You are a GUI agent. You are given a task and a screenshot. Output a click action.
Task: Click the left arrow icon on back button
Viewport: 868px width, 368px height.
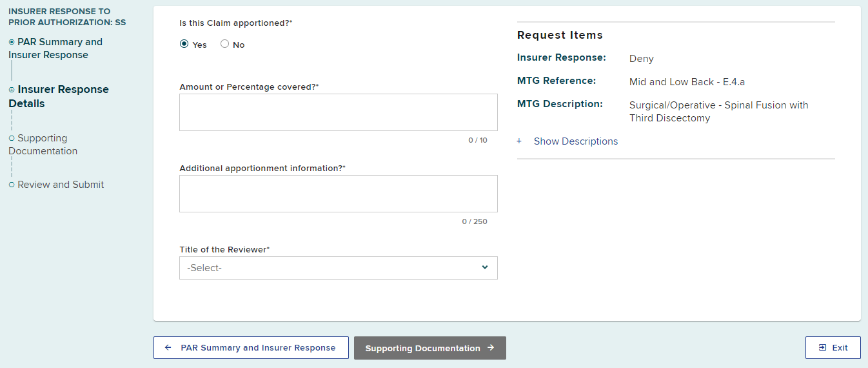168,347
